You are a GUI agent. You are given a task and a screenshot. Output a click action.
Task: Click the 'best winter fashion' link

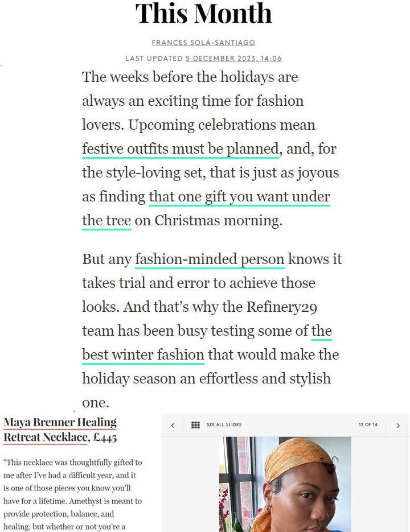[143, 355]
